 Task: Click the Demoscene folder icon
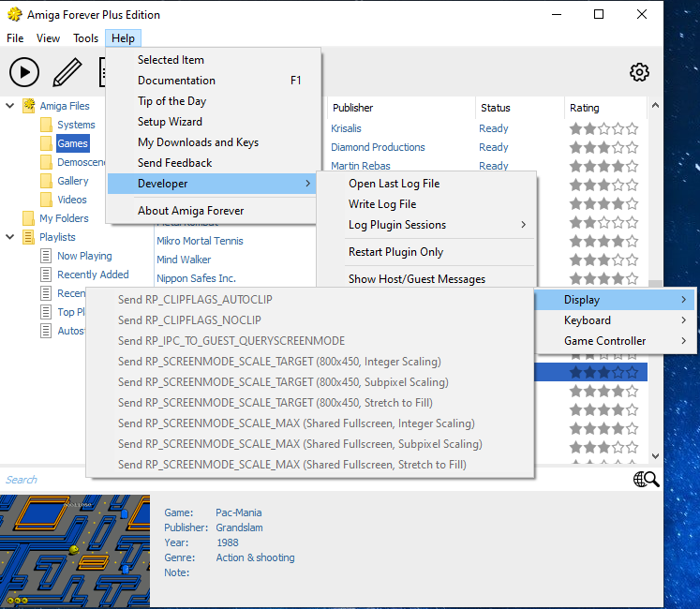46,162
